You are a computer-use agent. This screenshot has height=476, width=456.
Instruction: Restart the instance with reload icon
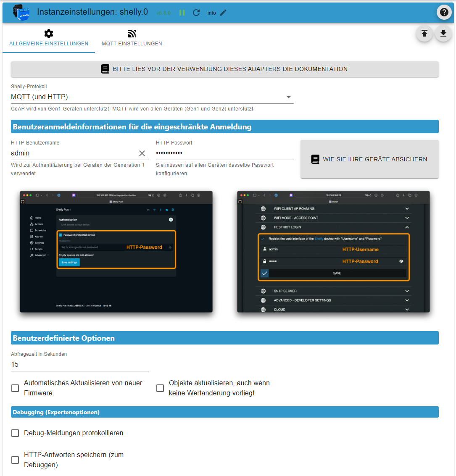pos(196,13)
